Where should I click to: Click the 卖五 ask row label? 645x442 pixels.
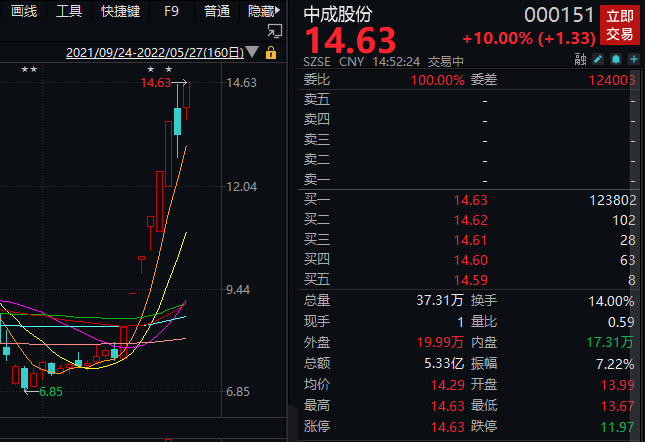[x=317, y=100]
